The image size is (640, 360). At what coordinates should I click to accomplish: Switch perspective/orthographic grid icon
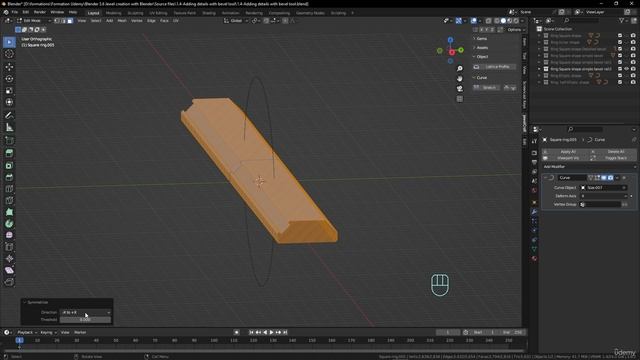point(460,99)
